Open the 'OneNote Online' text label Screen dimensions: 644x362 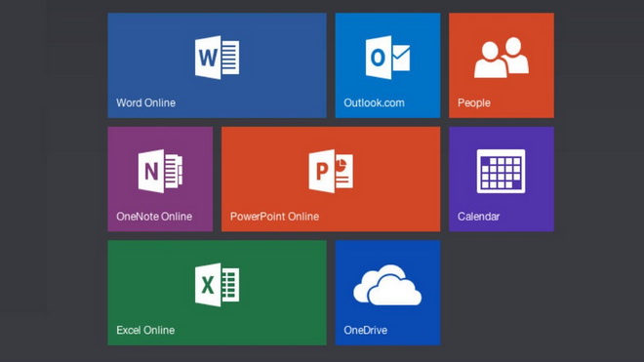tap(154, 217)
